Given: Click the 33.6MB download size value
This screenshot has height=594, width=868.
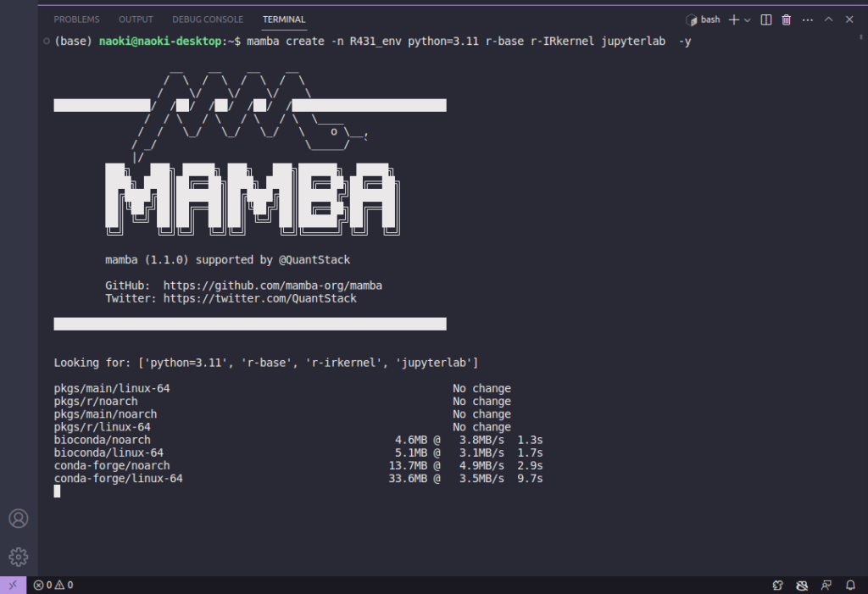Looking at the screenshot, I should (408, 478).
